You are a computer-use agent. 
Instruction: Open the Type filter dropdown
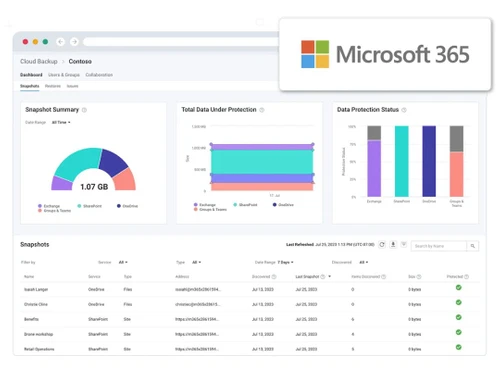(x=197, y=263)
